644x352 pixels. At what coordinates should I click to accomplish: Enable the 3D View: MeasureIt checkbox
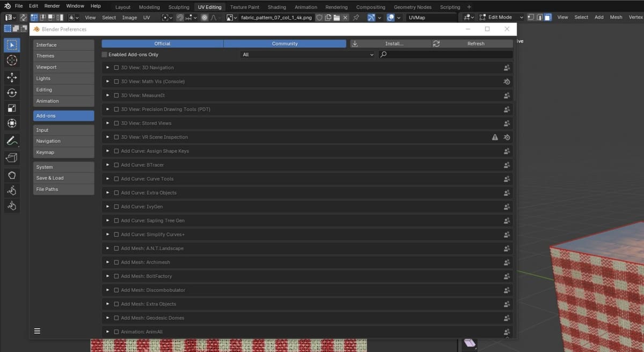[116, 96]
